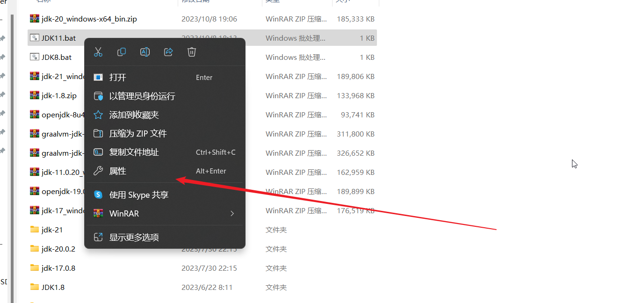The image size is (644, 303).
Task: Click the jdk-20.0.2 folder icon
Action: [x=35, y=248]
